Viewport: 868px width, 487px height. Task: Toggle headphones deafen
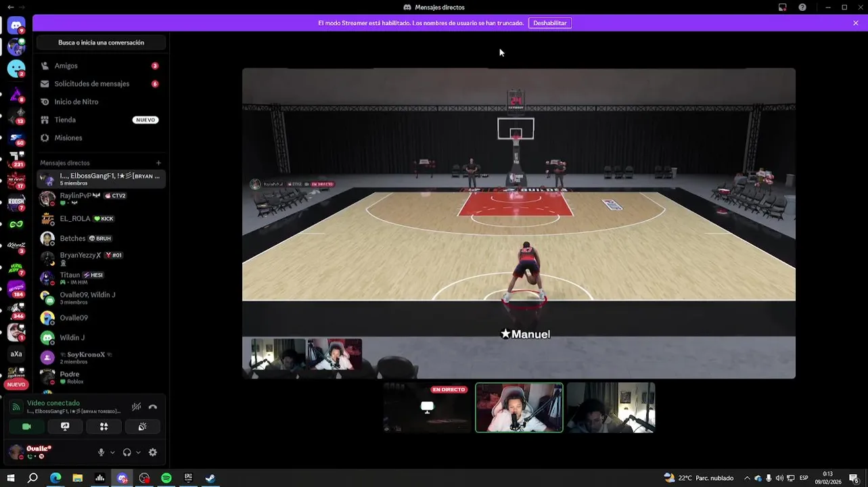coord(127,453)
